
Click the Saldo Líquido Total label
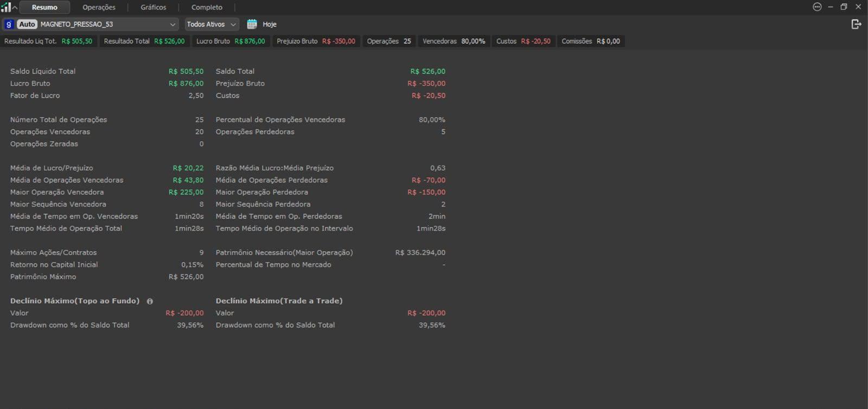point(43,71)
